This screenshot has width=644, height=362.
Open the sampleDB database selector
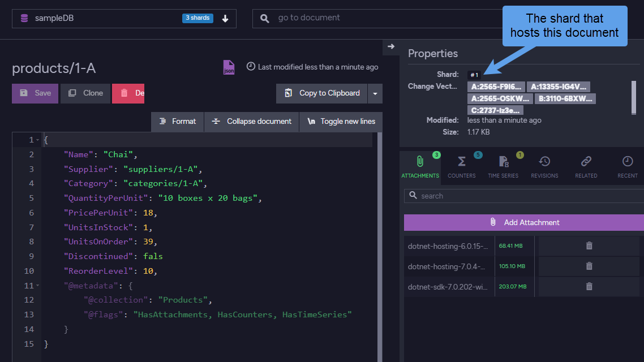[x=124, y=19]
